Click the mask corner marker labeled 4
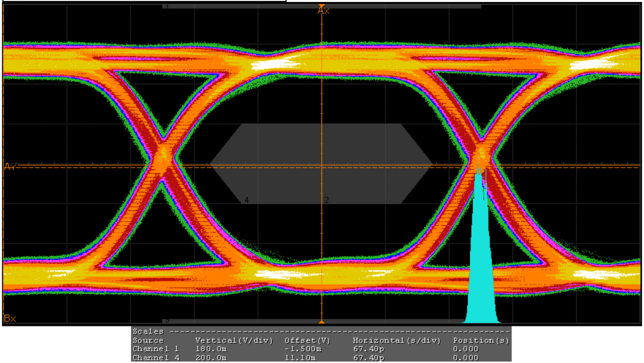Screen dimensions: 644x363 click(x=247, y=199)
